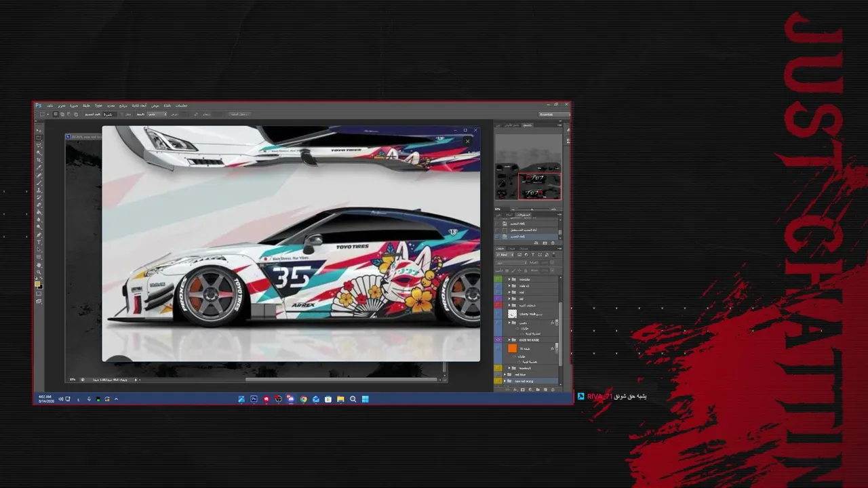Open the Windows Start menu
868x488 pixels.
365,399
